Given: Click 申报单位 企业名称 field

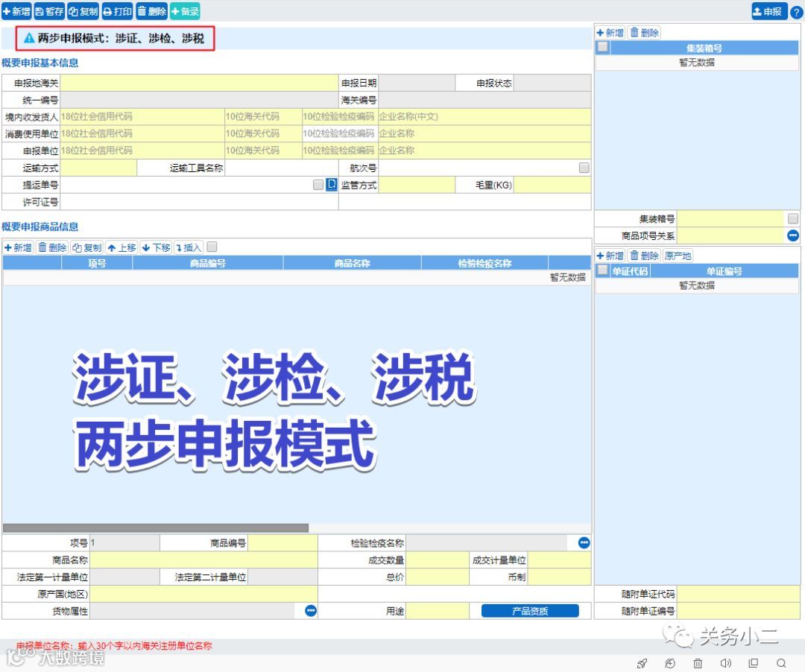Looking at the screenshot, I should tap(484, 150).
